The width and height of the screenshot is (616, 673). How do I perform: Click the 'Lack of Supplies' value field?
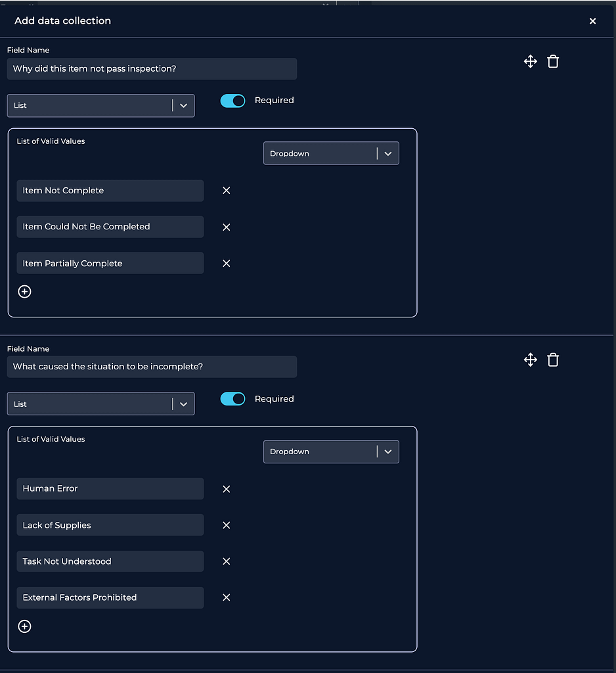click(x=110, y=525)
